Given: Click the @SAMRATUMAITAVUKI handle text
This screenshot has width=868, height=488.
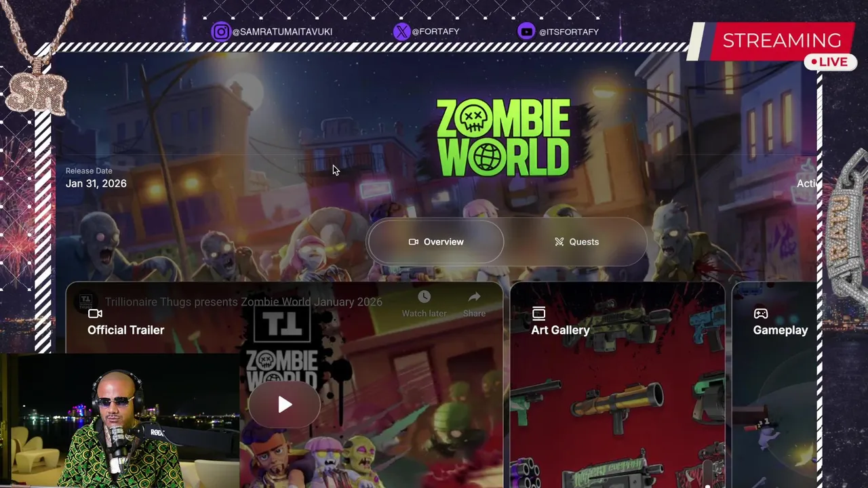Looking at the screenshot, I should (282, 32).
